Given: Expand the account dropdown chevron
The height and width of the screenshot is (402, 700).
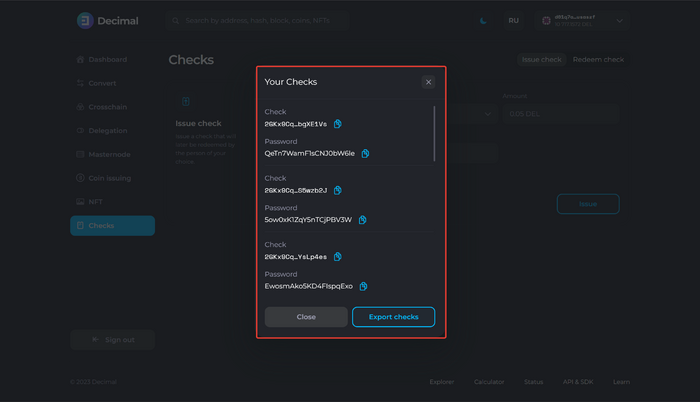Looking at the screenshot, I should [x=620, y=21].
